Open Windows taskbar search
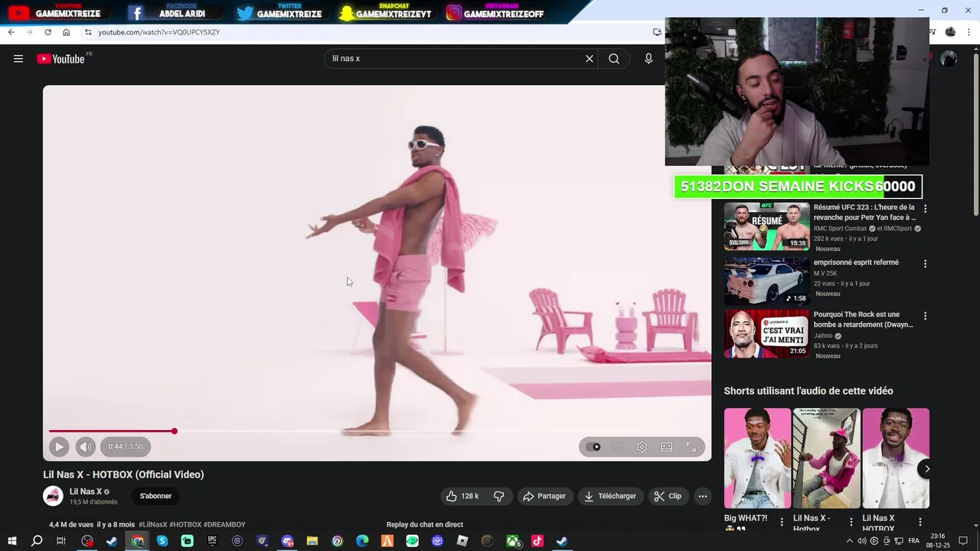Screen dimensions: 980x551 36,541
